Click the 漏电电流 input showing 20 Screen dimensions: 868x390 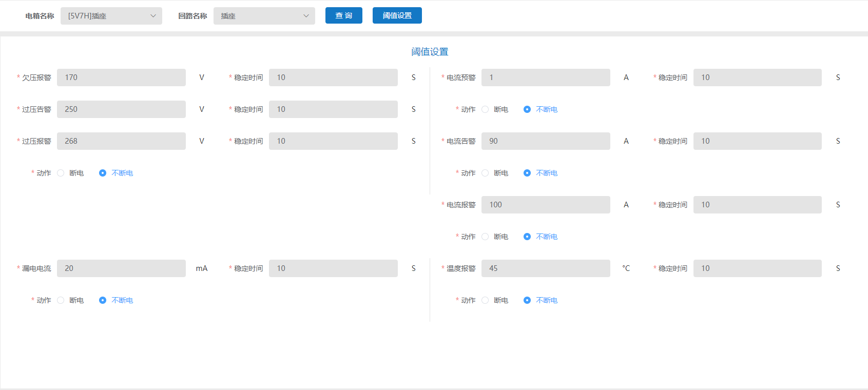pyautogui.click(x=121, y=268)
